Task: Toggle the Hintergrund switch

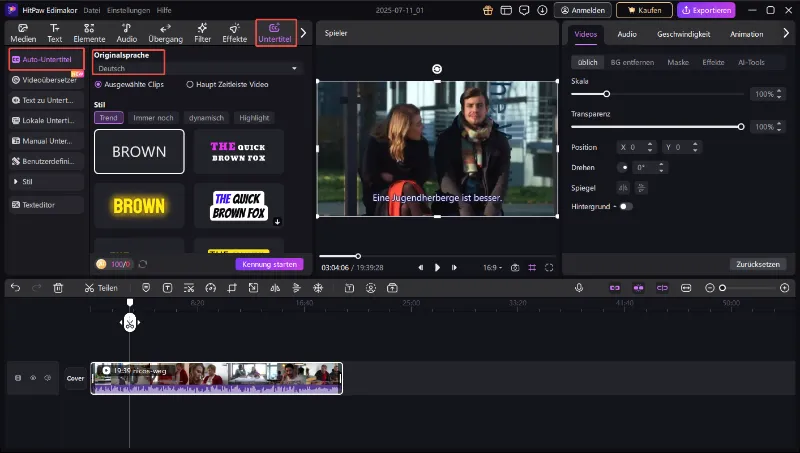Action: tap(625, 206)
